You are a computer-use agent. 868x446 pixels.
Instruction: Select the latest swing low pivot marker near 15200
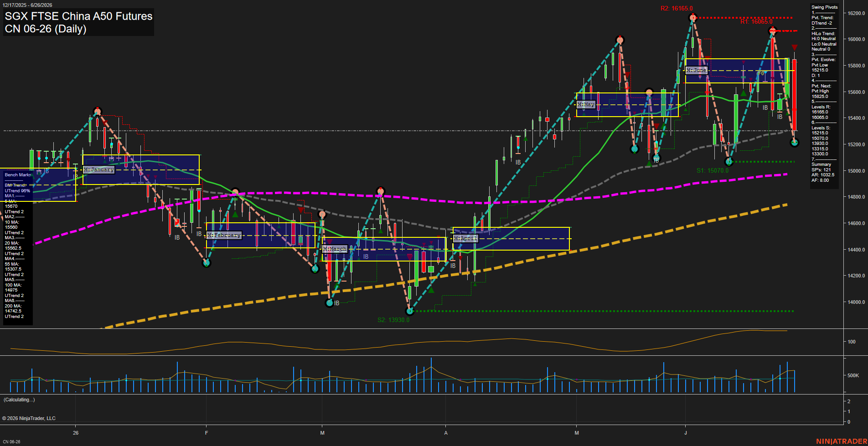click(795, 143)
